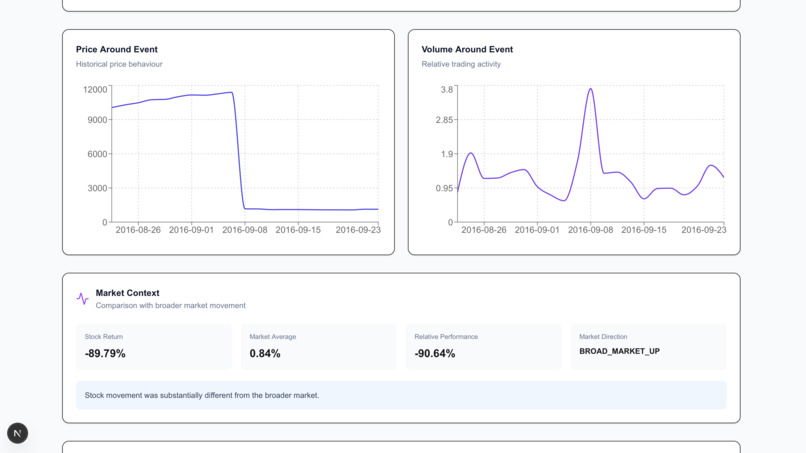Viewport: 806px width, 453px height.
Task: Click 2016-08-26 label on volume chart
Action: [x=484, y=230]
